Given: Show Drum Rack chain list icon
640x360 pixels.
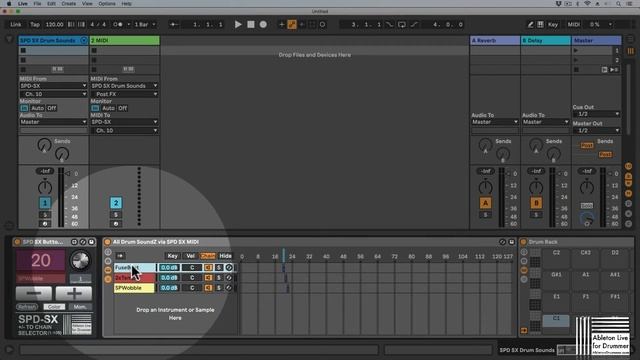Looking at the screenshot, I should [x=524, y=270].
